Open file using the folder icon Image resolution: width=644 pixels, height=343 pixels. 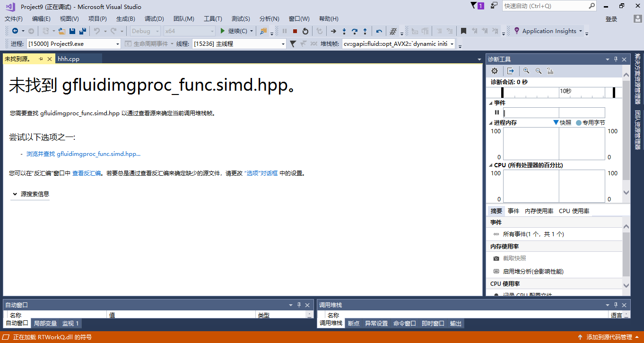[61, 31]
